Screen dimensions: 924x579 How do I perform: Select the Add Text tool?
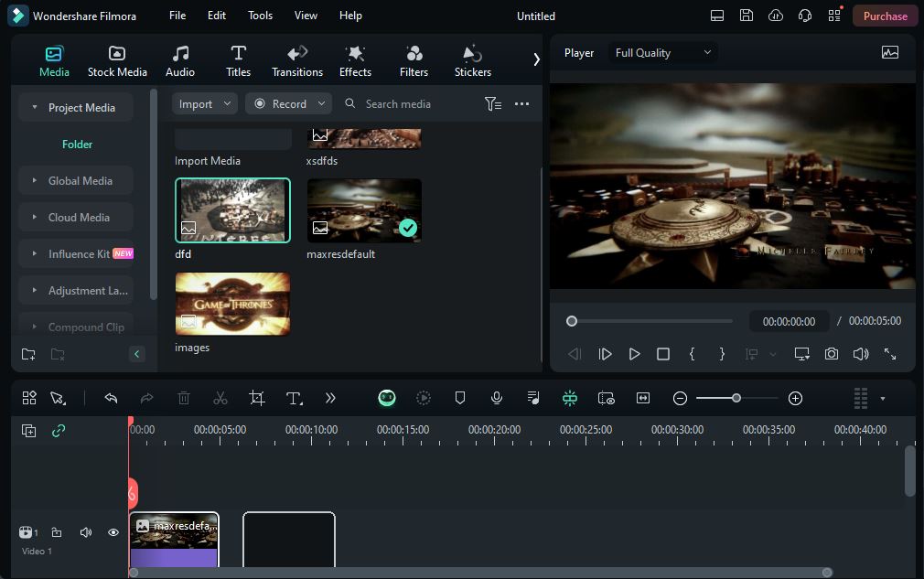(x=294, y=398)
